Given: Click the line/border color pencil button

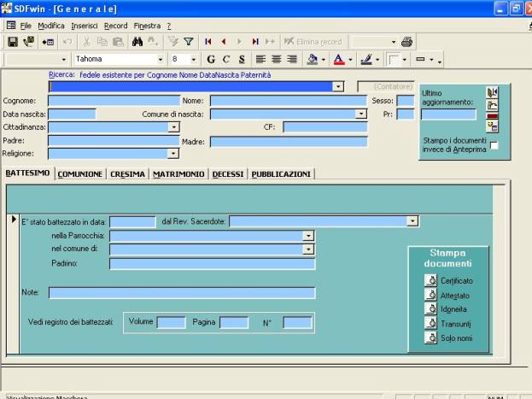Looking at the screenshot, I should tap(366, 60).
